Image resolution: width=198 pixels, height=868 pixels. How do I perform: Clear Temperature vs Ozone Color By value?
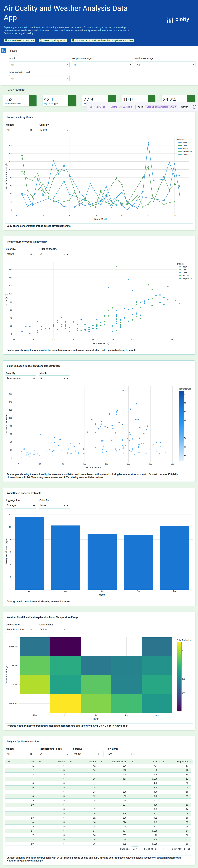point(31,254)
